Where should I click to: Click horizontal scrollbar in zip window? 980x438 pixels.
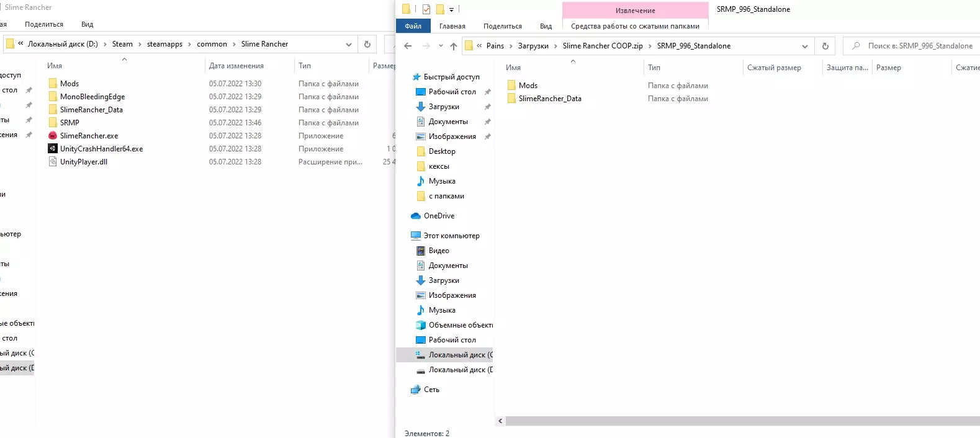pos(742,421)
